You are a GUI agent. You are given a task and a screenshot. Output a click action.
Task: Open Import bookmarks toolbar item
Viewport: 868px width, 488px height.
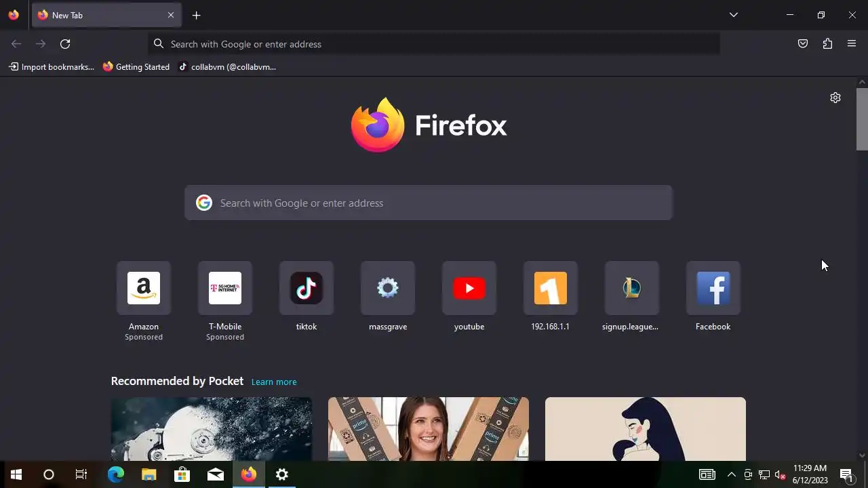52,67
